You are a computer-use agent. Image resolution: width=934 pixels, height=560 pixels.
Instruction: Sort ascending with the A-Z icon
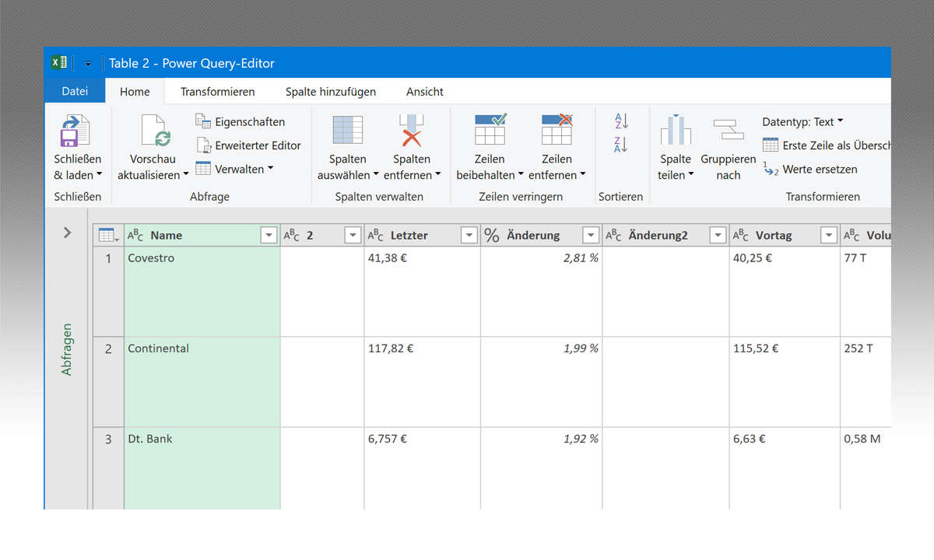click(621, 121)
